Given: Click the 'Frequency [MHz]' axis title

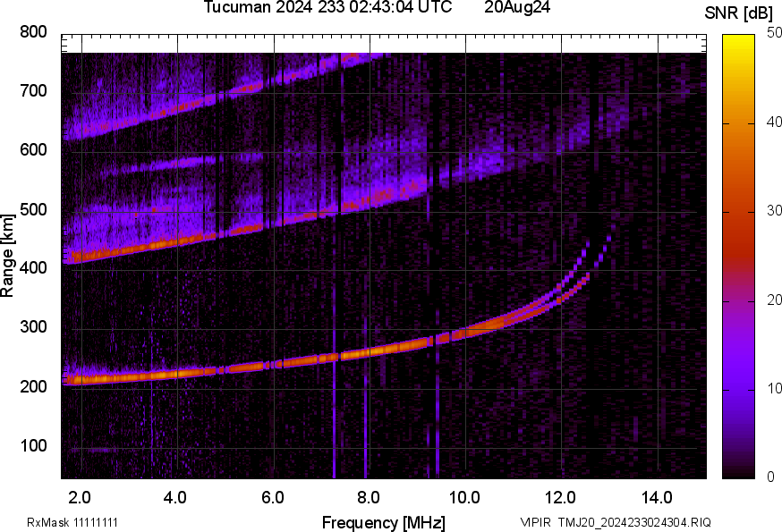Looking at the screenshot, I should (x=384, y=523).
